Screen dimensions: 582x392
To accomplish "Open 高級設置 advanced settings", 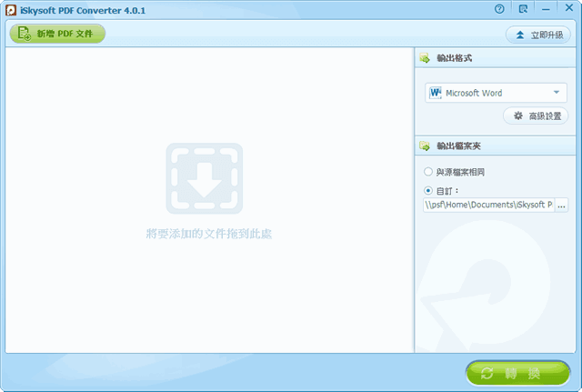I will (x=536, y=116).
